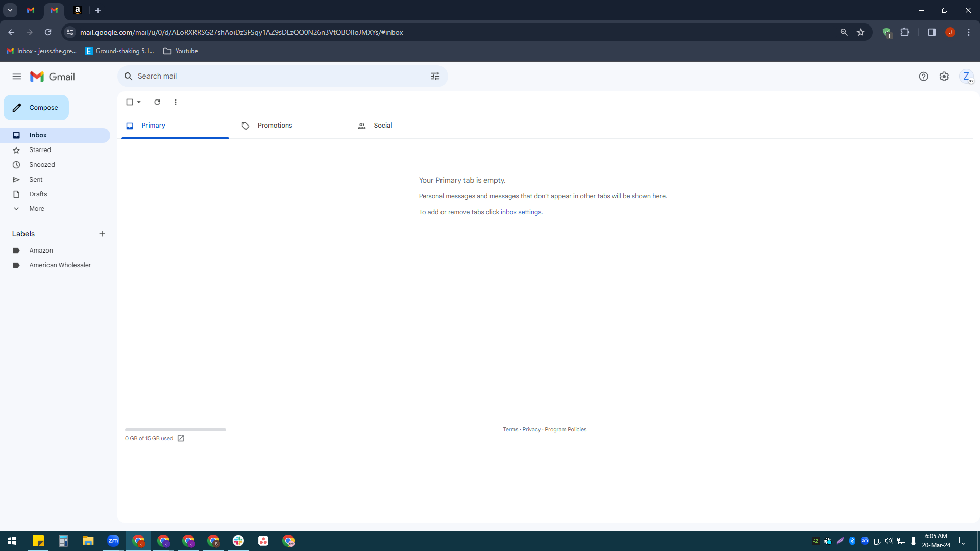Open the notifications center icon
Screen dimensions: 980x551
click(963, 541)
